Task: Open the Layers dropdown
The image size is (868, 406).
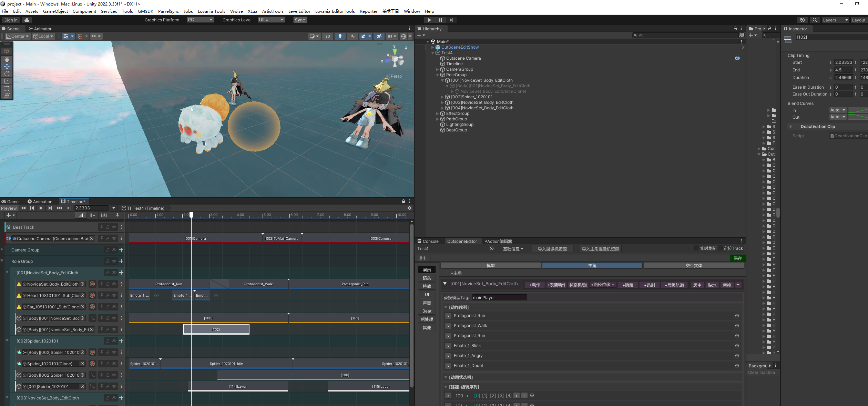Action: [835, 20]
